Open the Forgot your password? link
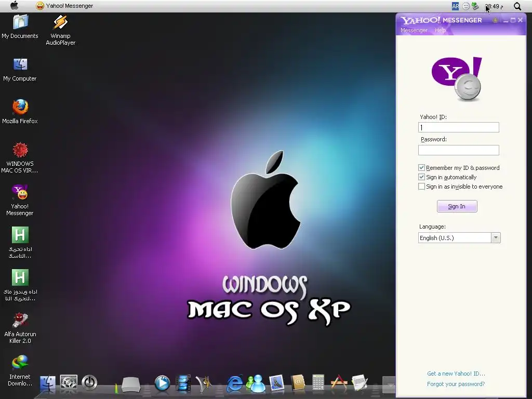The image size is (532, 399). pos(456,384)
